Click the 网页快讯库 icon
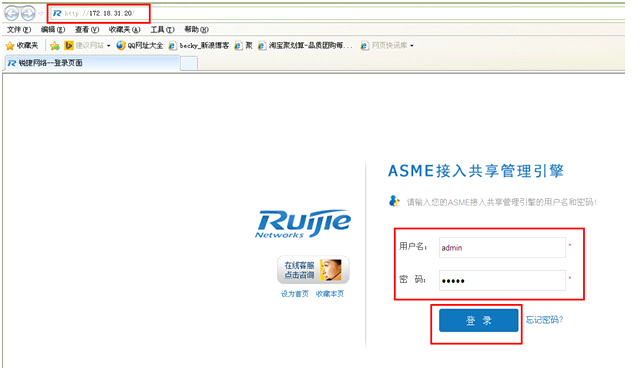This screenshot has height=368, width=641. point(365,46)
